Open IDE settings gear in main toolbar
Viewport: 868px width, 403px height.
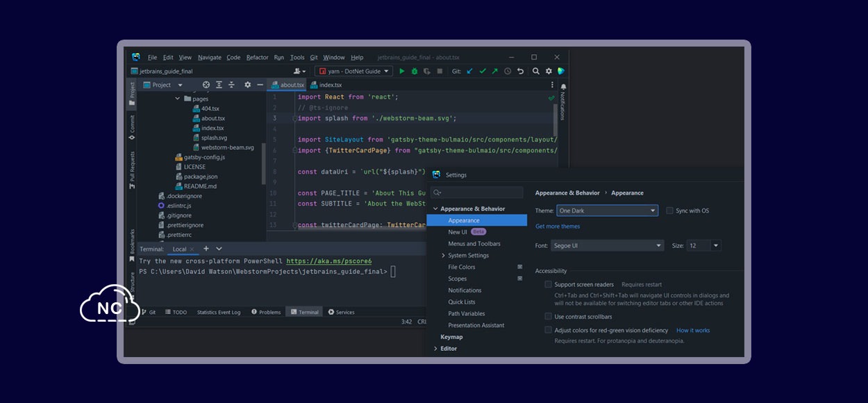(549, 71)
